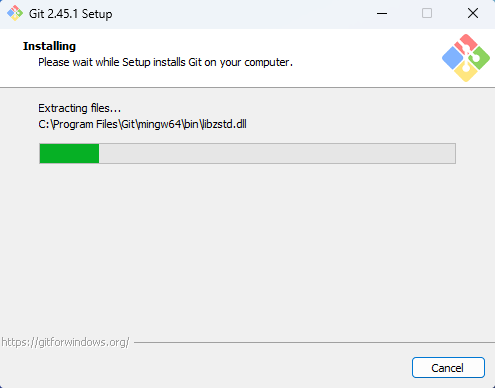This screenshot has height=388, width=495.
Task: Select the blue diamond of Git logo
Action: (453, 58)
